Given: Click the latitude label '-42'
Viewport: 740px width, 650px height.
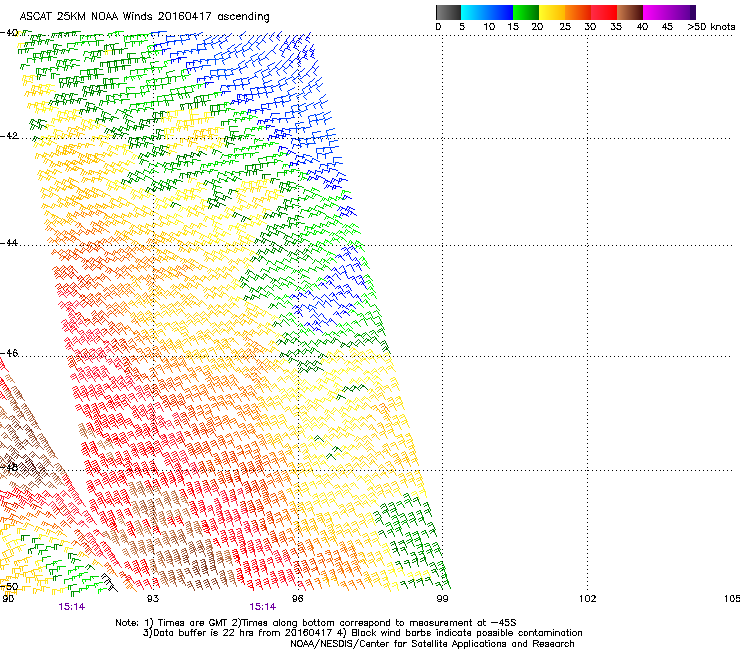Looking at the screenshot, I should (x=9, y=136).
